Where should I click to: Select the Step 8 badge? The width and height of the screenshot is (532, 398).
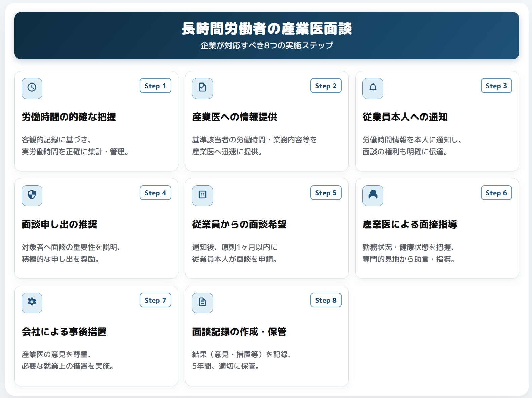point(326,300)
